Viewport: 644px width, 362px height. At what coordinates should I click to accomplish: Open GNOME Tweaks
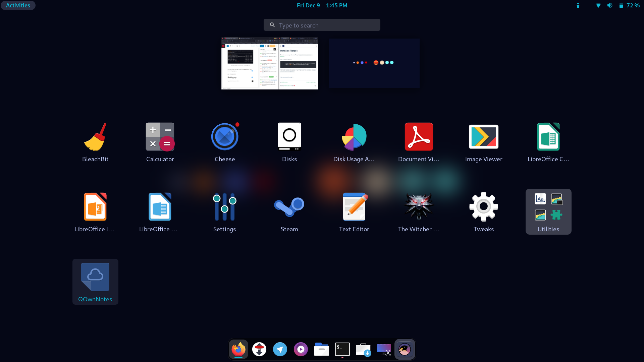coord(483,206)
